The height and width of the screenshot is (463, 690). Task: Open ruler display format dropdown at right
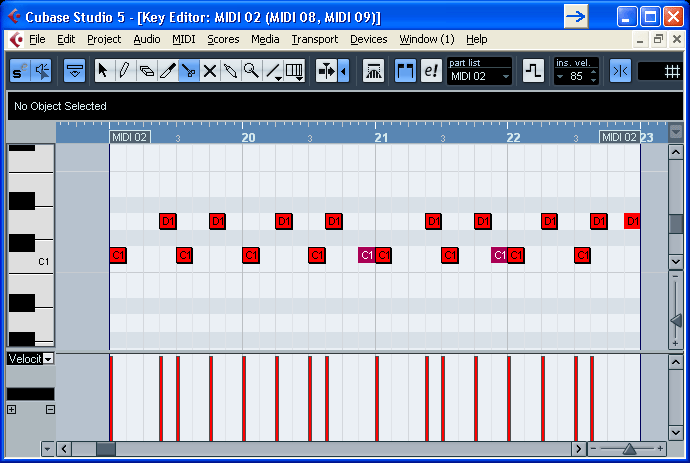tap(675, 131)
